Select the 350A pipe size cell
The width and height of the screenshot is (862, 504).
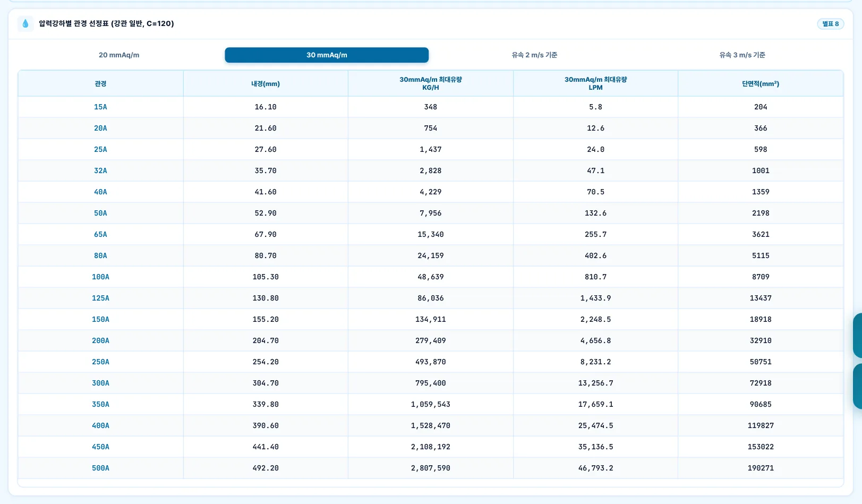[100, 404]
